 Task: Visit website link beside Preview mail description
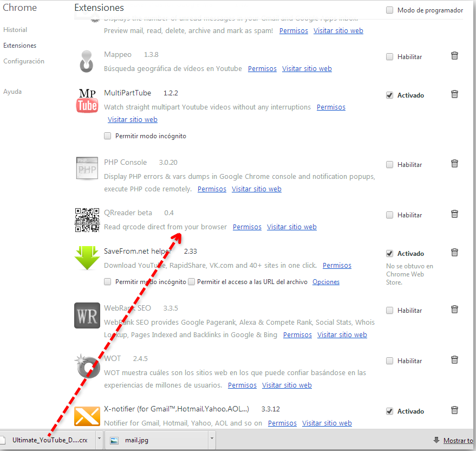pyautogui.click(x=338, y=31)
